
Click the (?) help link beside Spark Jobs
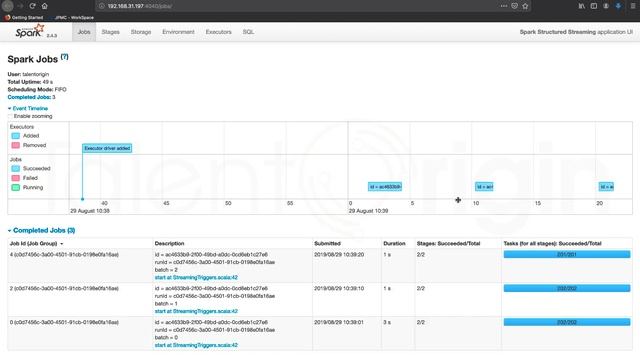click(x=64, y=57)
